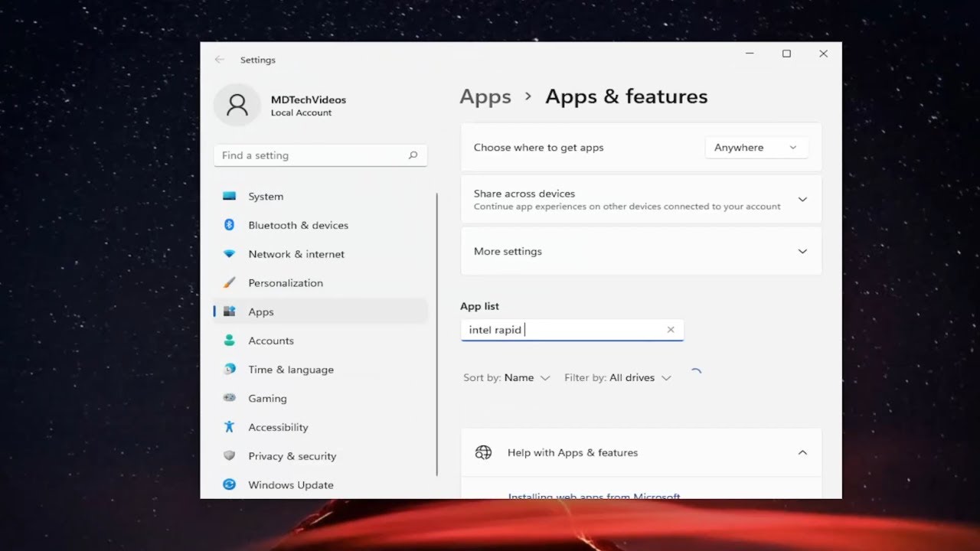Click the Find a setting search box
Image resolution: width=980 pixels, height=551 pixels.
click(320, 155)
